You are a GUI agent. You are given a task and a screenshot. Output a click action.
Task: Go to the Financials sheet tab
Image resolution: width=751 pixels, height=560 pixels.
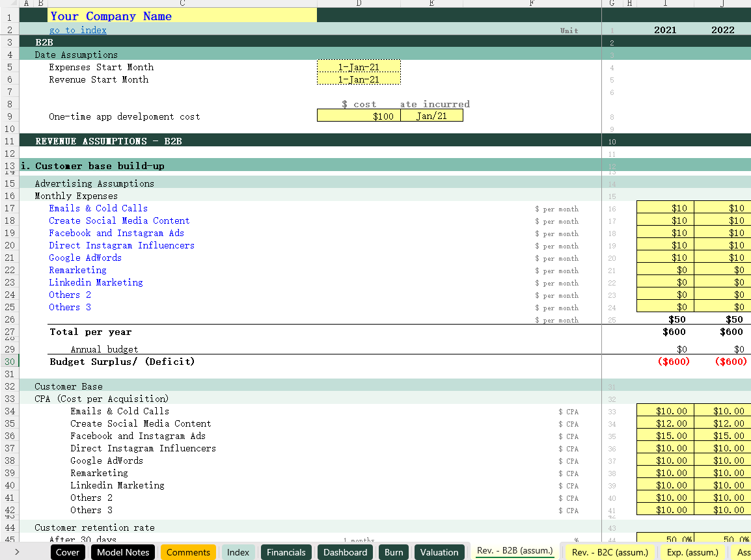coord(286,552)
